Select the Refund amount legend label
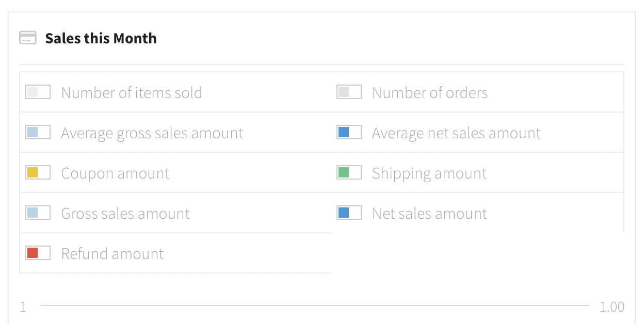Image resolution: width=644 pixels, height=324 pixels. (x=112, y=254)
